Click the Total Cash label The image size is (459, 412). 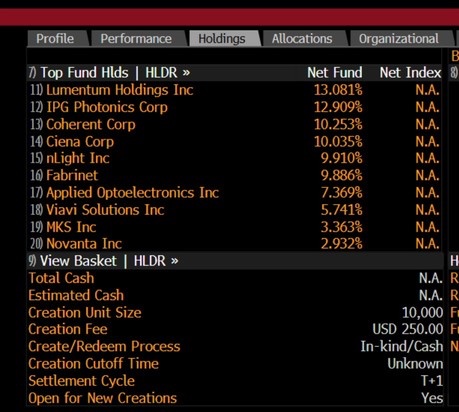click(x=61, y=278)
